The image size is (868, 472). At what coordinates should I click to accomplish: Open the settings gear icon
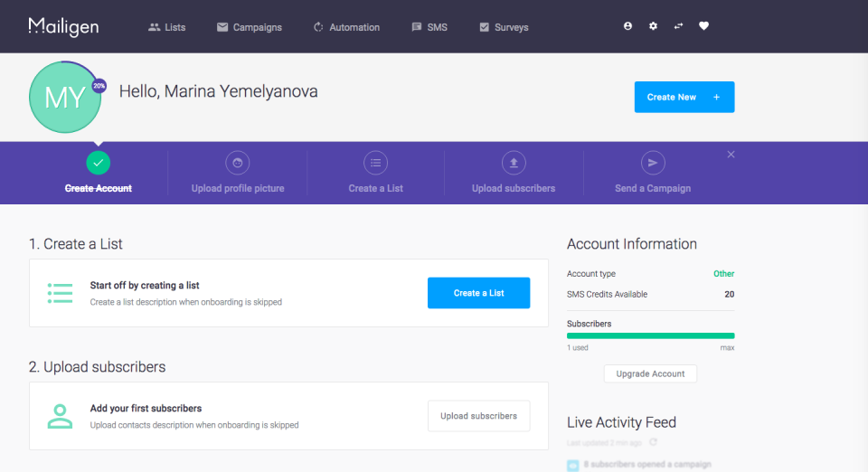pyautogui.click(x=653, y=26)
